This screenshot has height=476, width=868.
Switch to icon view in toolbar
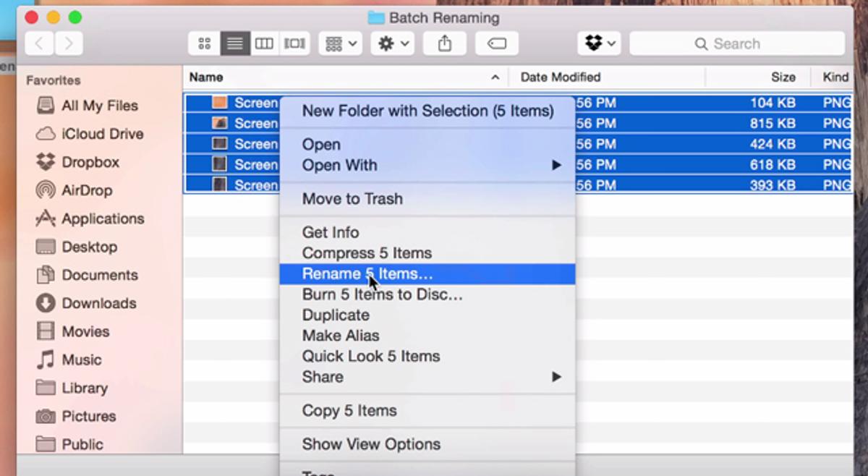coord(204,43)
